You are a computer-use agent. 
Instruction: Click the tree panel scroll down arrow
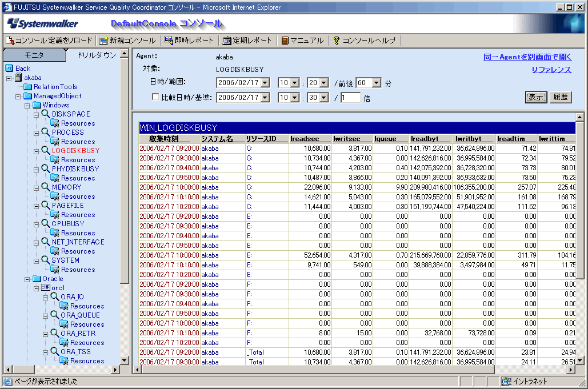coord(125,360)
